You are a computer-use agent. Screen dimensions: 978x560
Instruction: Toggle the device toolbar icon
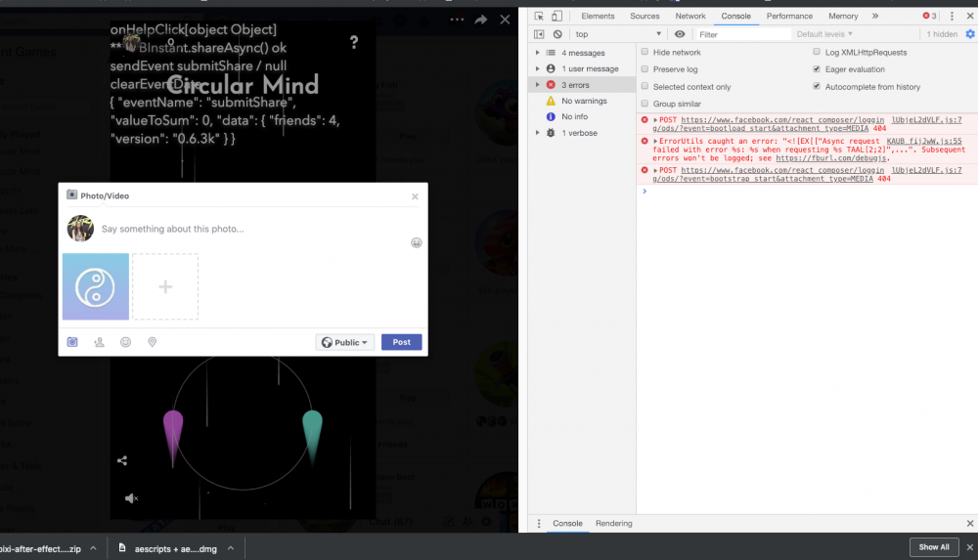556,16
